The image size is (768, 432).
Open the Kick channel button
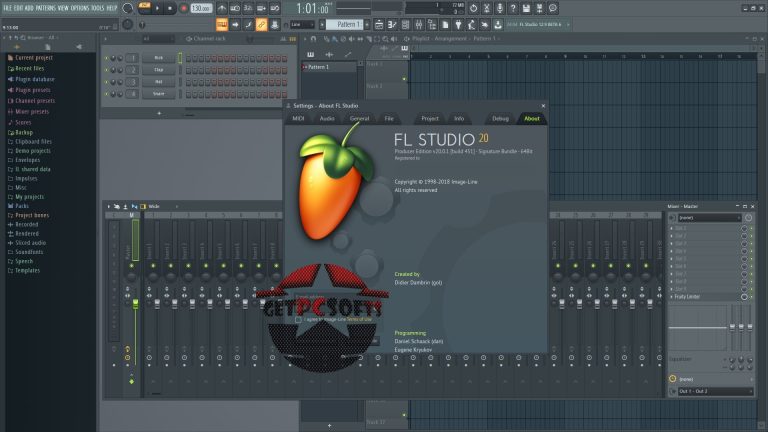(159, 58)
